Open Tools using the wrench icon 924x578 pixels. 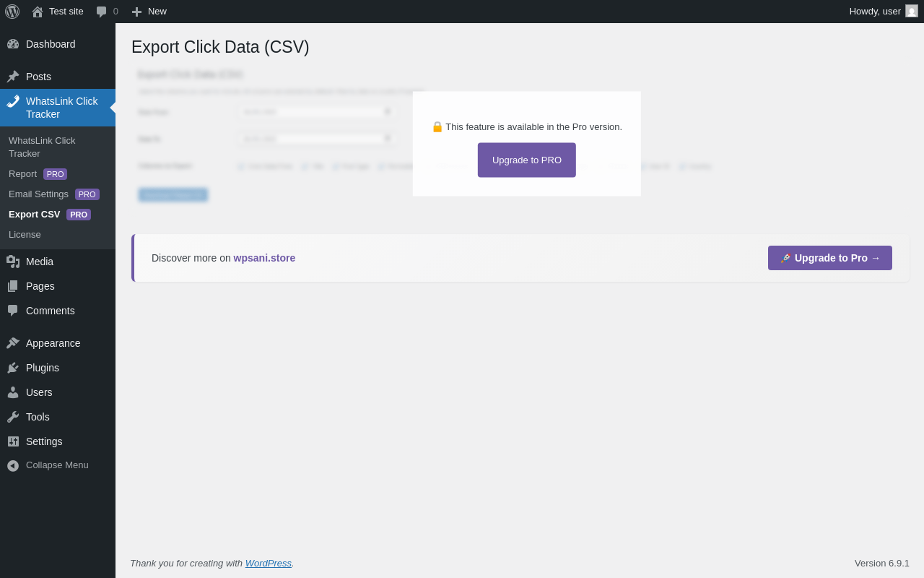13,417
